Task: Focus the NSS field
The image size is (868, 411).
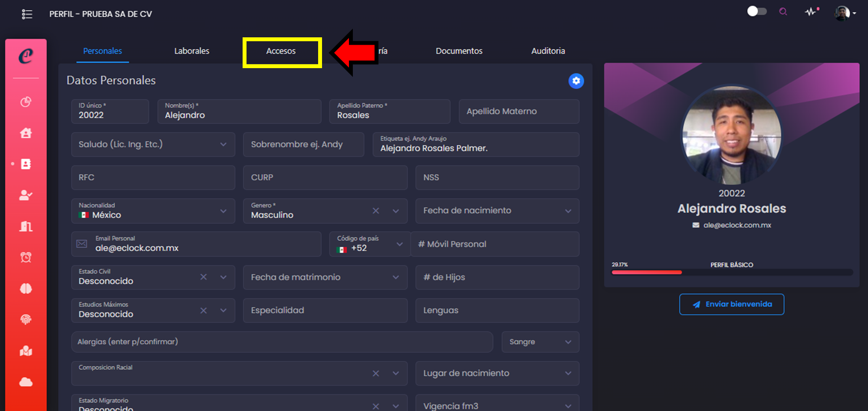Action: (x=497, y=178)
